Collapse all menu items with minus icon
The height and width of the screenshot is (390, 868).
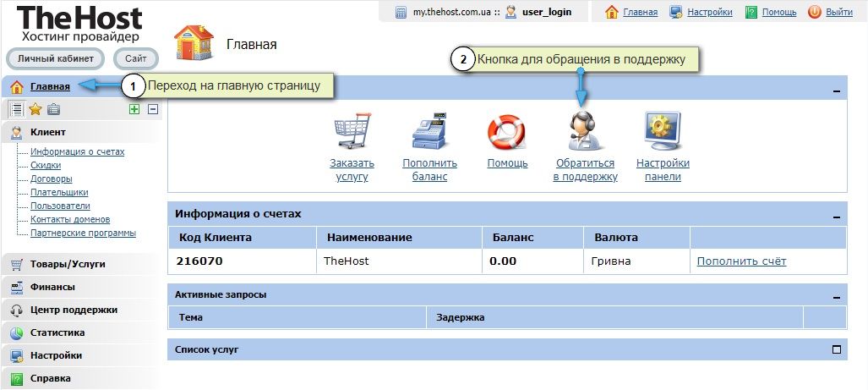[x=153, y=109]
